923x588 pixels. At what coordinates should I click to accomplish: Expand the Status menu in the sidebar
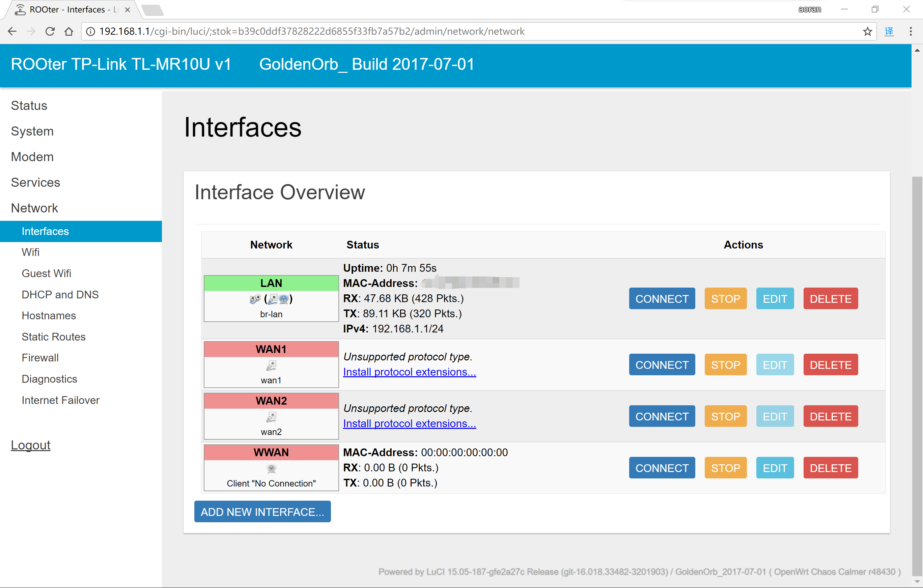point(29,105)
